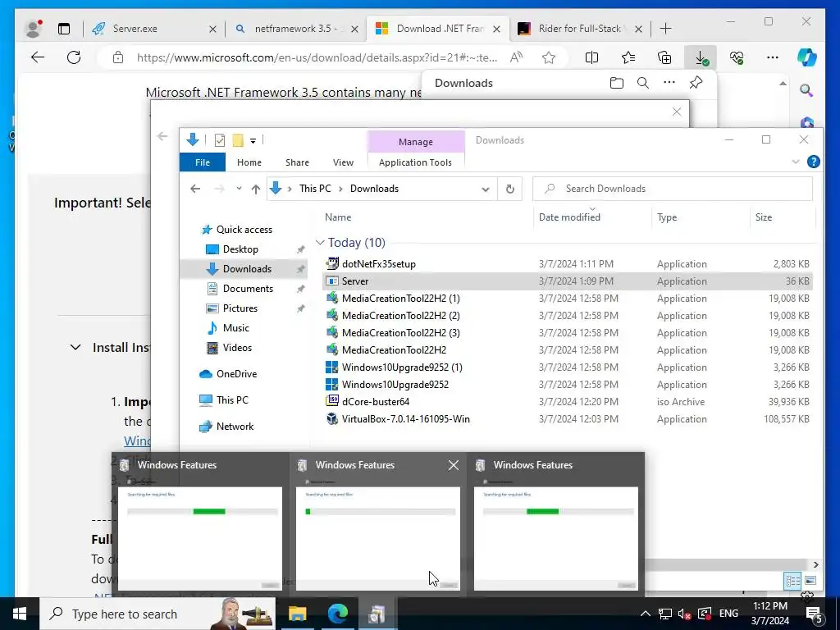Open more options in Downloads flyout
The height and width of the screenshot is (630, 840).
click(669, 83)
